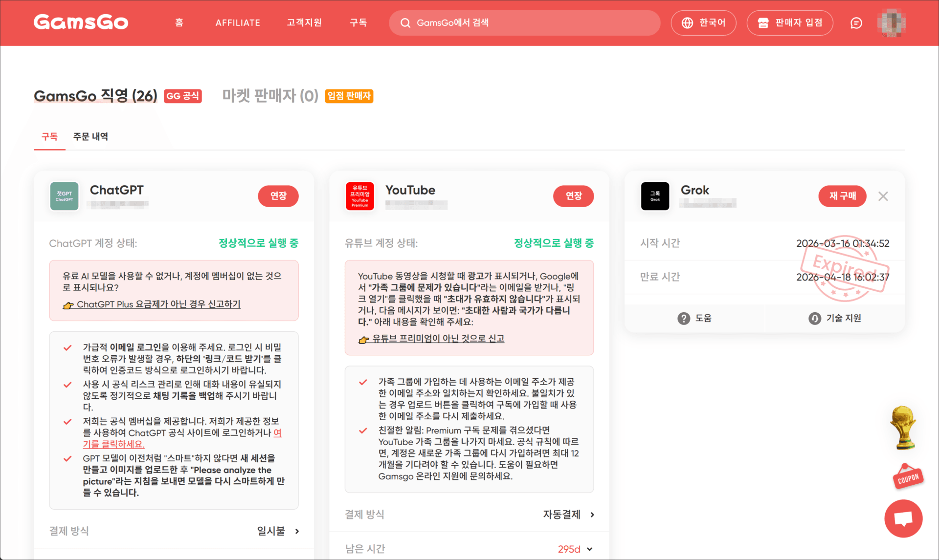Click the Grok service icon
Screen dimensions: 939x560
655,196
